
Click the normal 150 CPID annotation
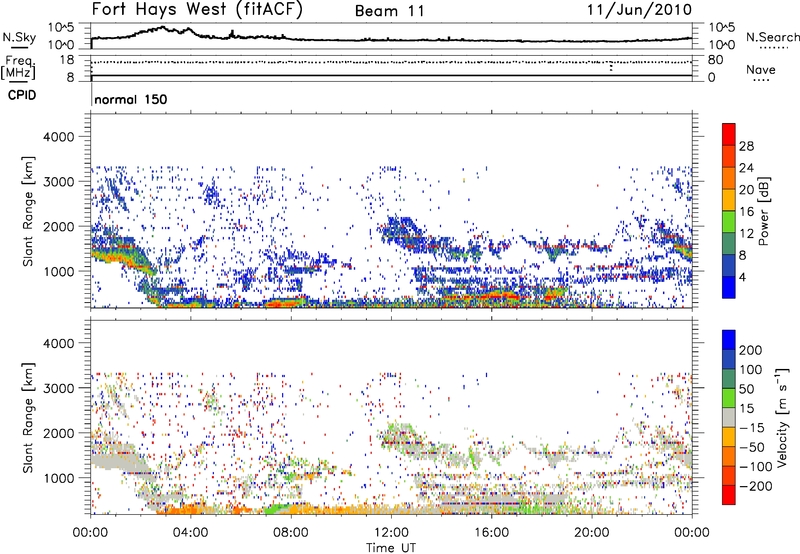131,99
